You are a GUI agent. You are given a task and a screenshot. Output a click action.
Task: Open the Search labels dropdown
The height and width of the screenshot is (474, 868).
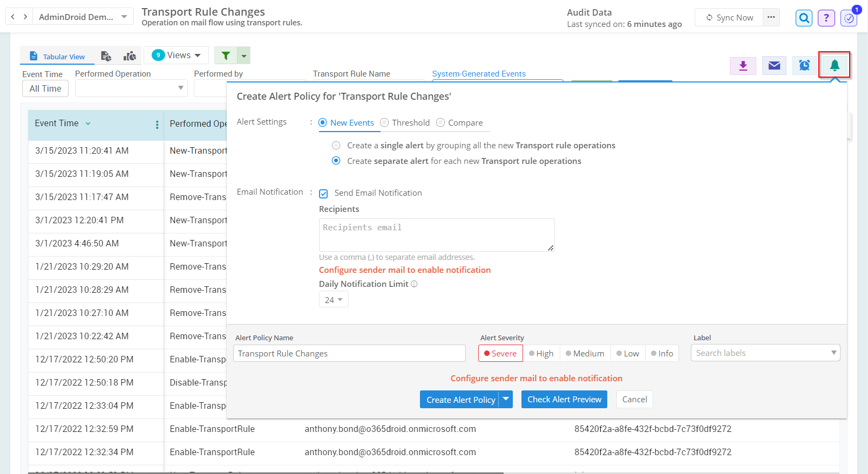(x=765, y=353)
